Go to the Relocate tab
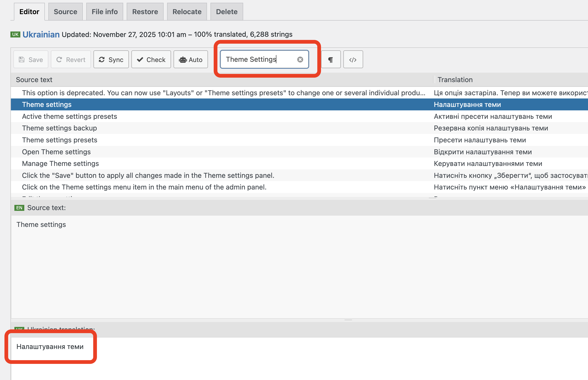 click(x=187, y=12)
